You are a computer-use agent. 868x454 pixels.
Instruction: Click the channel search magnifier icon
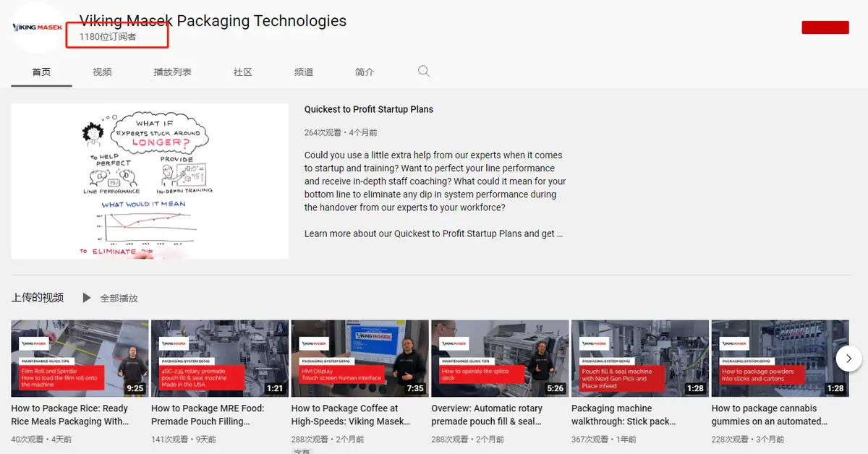click(x=424, y=72)
